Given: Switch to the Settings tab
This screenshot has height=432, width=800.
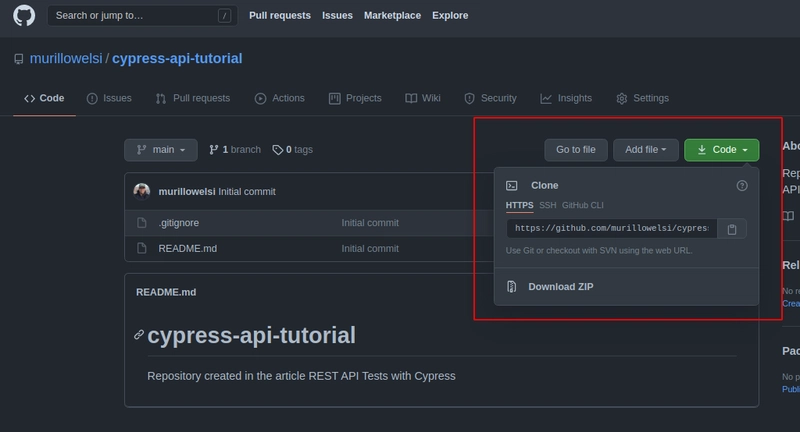Looking at the screenshot, I should pos(642,98).
